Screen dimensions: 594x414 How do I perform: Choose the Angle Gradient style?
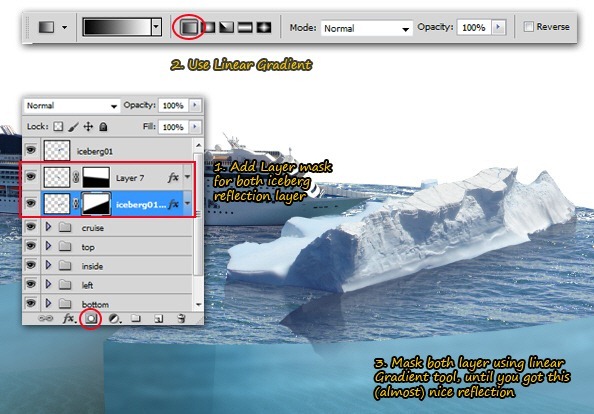point(227,27)
